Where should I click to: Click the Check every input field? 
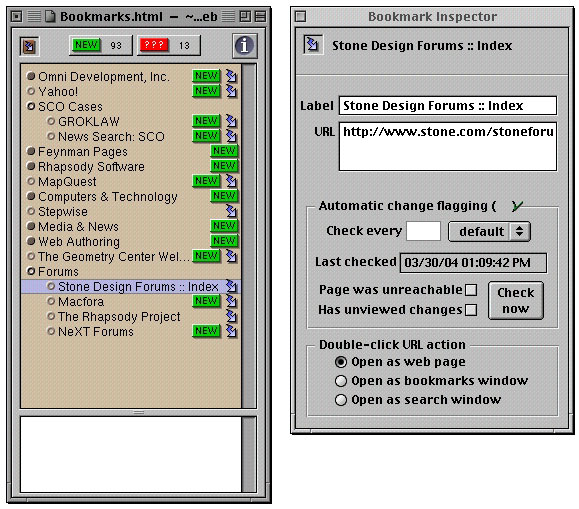tap(423, 231)
